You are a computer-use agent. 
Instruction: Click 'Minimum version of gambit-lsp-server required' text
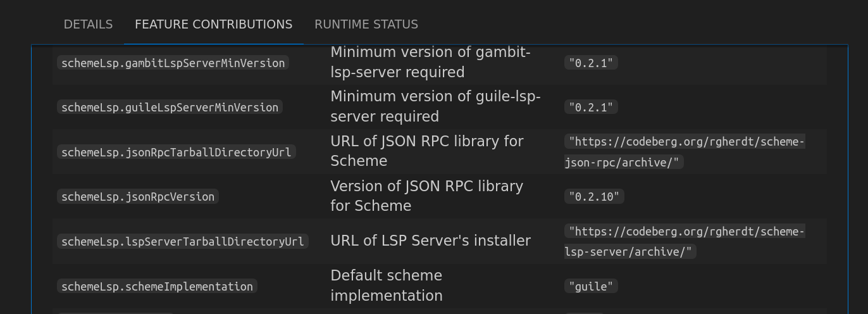431,62
